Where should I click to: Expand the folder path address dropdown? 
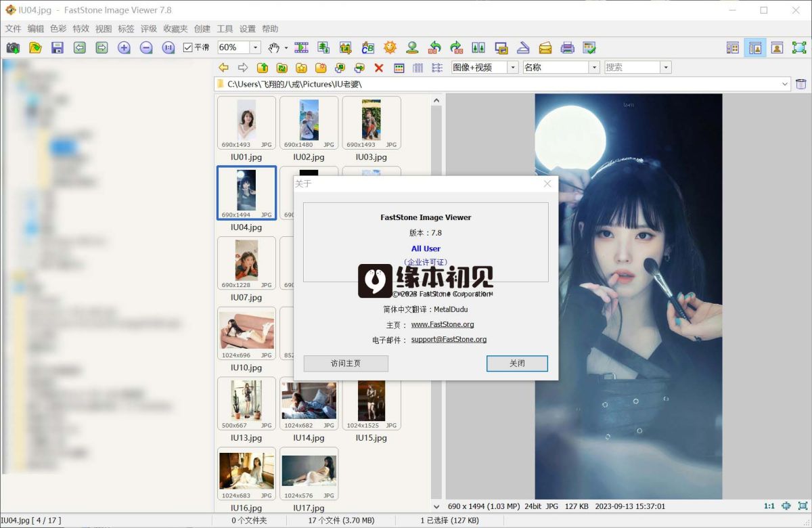click(785, 84)
